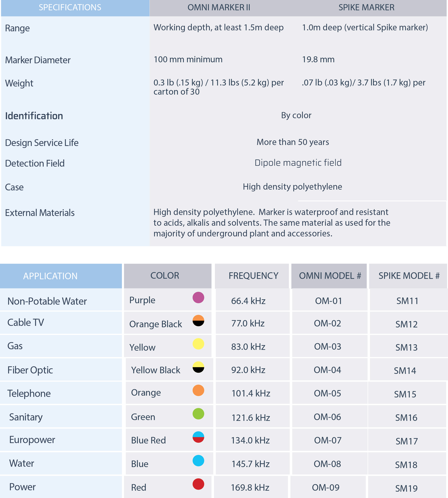This screenshot has width=448, height=498.
Task: Click the Identification row label
Action: [x=34, y=116]
